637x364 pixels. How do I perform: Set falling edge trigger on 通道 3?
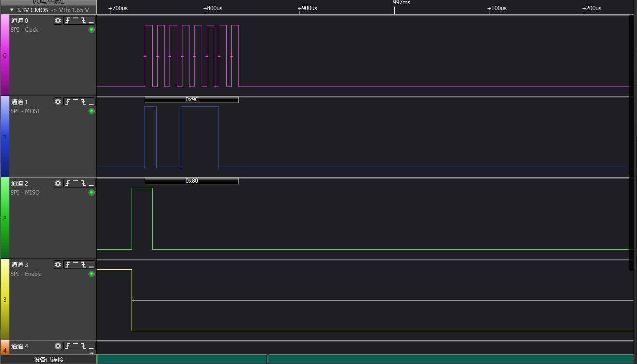[83, 265]
